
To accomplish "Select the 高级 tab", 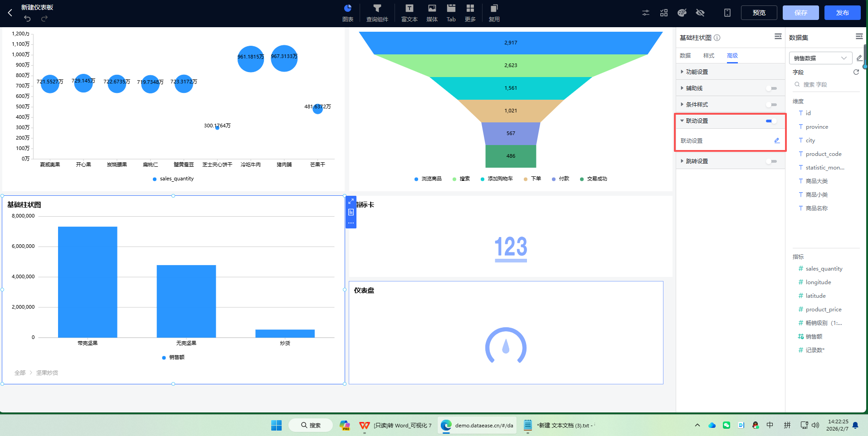I will tap(732, 56).
